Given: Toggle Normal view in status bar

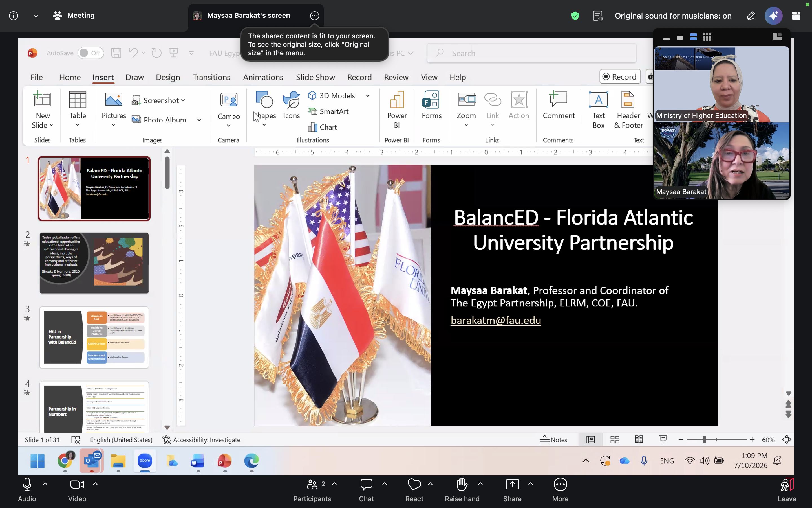Looking at the screenshot, I should [x=590, y=440].
